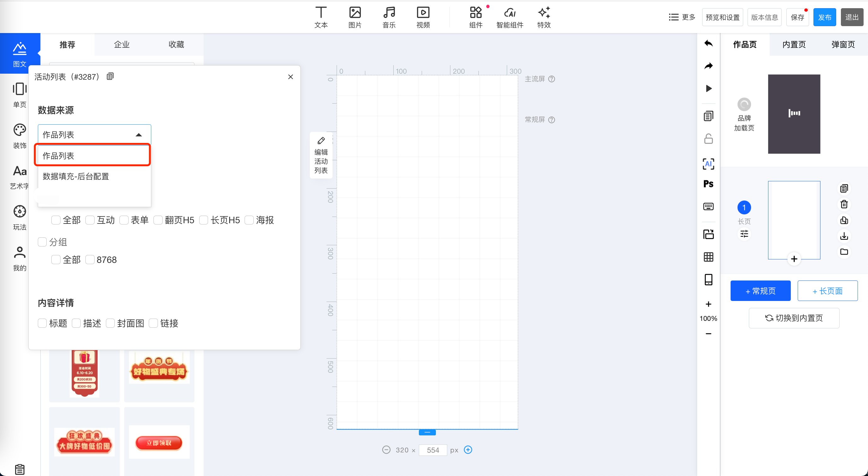Image resolution: width=868 pixels, height=476 pixels.
Task: Add a page with +常规页
Action: coord(760,291)
